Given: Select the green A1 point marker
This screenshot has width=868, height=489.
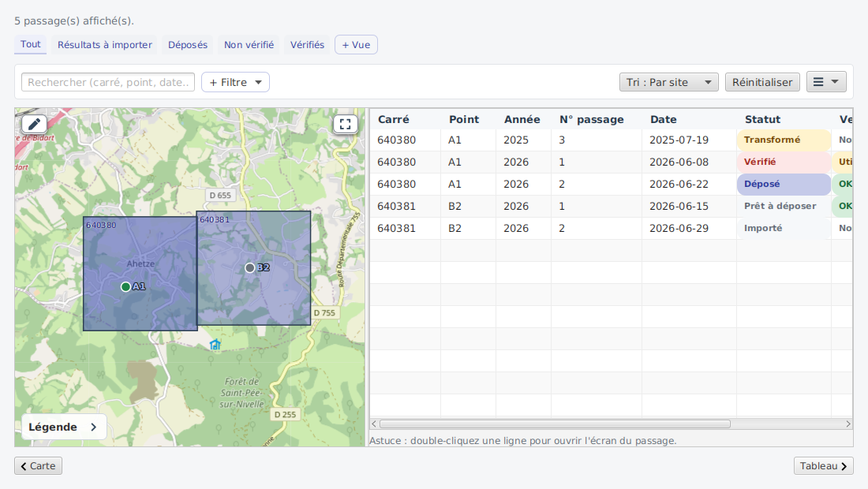Looking at the screenshot, I should point(125,286).
